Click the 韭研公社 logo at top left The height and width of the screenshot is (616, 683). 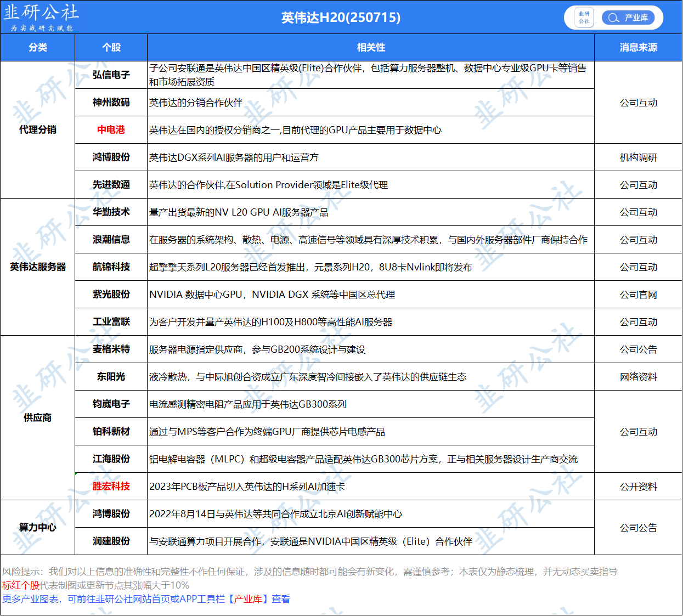coord(41,17)
